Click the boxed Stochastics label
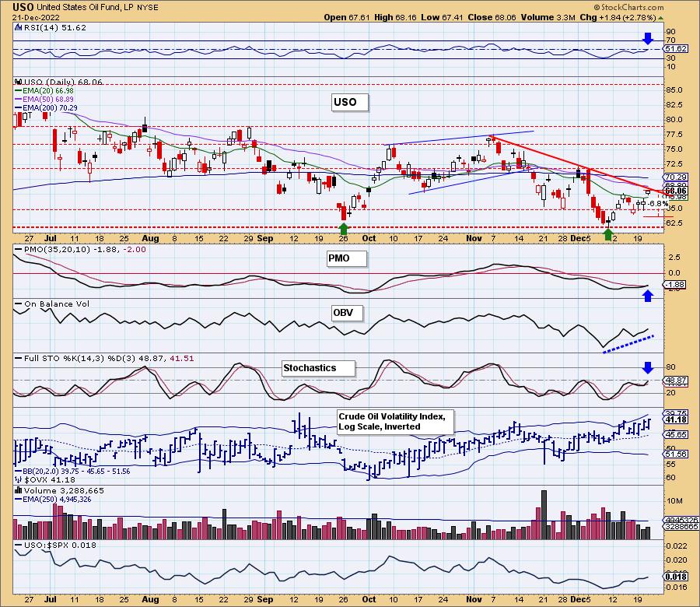The image size is (700, 607). [318, 368]
